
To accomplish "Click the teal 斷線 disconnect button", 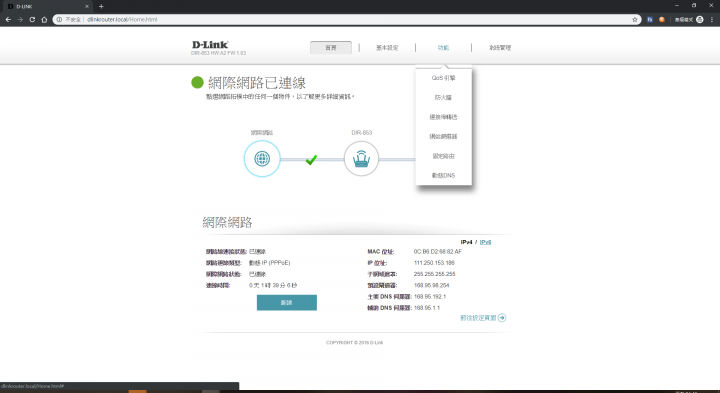I will [287, 303].
